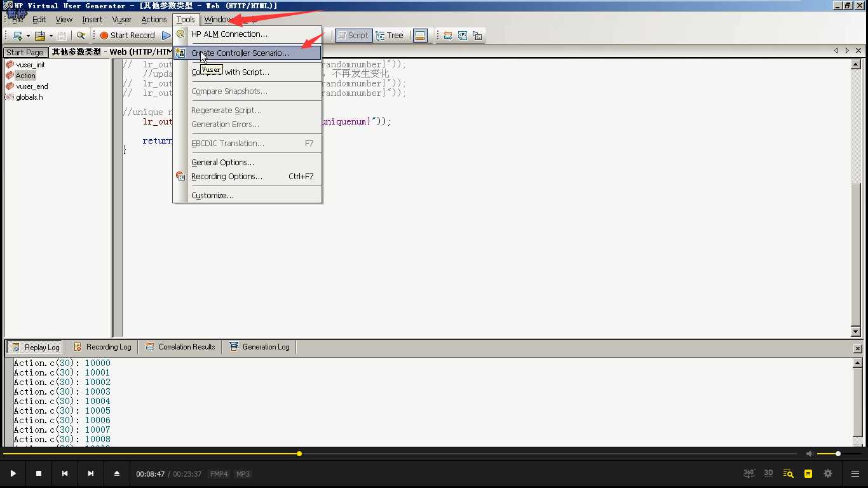Image resolution: width=868 pixels, height=488 pixels.
Task: Open the File menu
Action: point(17,20)
